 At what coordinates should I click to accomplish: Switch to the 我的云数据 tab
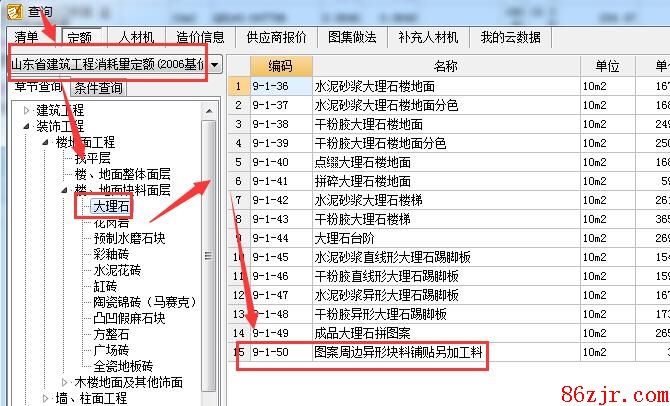tap(510, 37)
